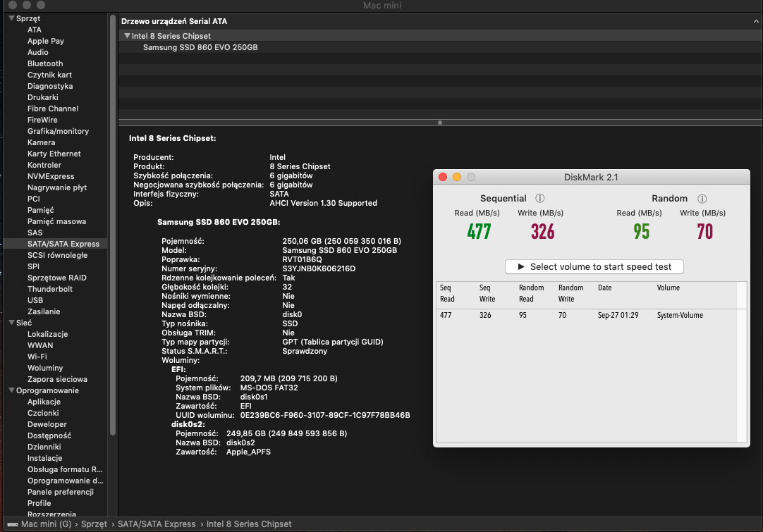Screen dimensions: 763x532
Task: Select Lokalizacje in the sidebar
Action: [x=48, y=334]
